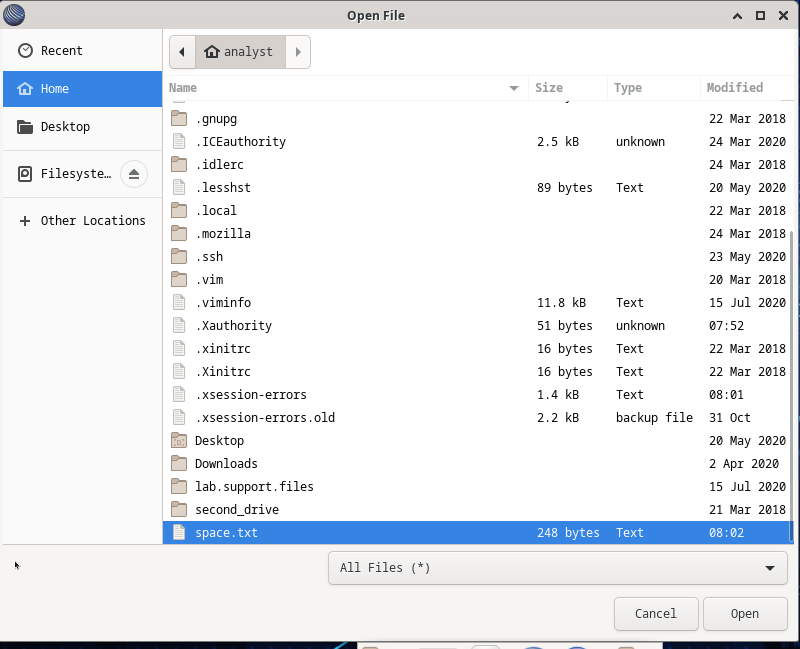
Task: Click the .viminfo file icon
Action: click(179, 302)
